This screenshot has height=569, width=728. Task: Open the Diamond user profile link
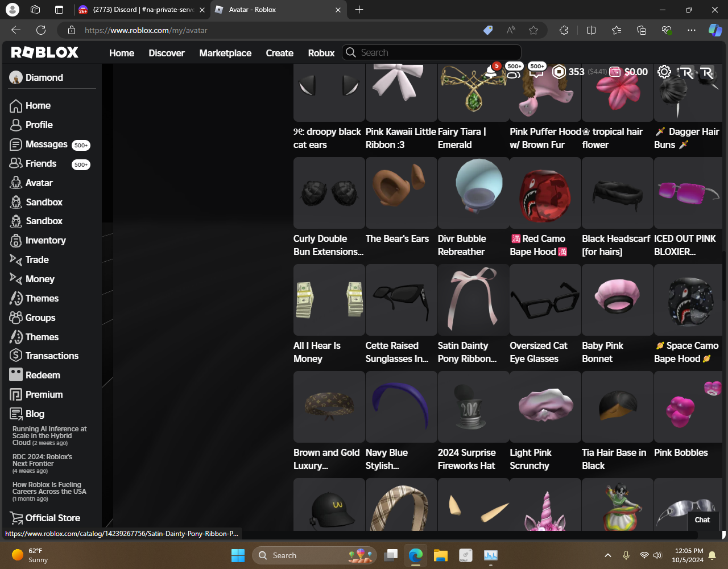pos(37,77)
